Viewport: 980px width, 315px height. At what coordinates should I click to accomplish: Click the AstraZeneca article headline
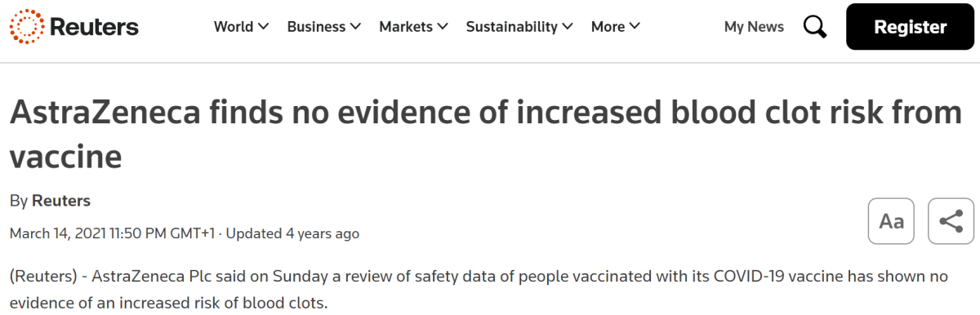tap(485, 134)
